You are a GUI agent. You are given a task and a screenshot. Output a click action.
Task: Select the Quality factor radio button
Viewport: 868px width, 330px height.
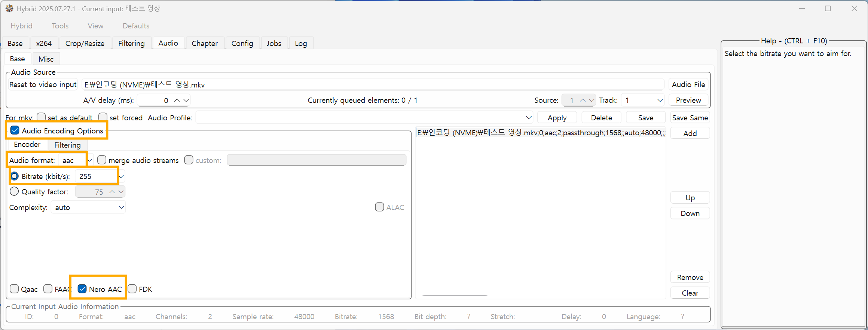[x=14, y=191]
